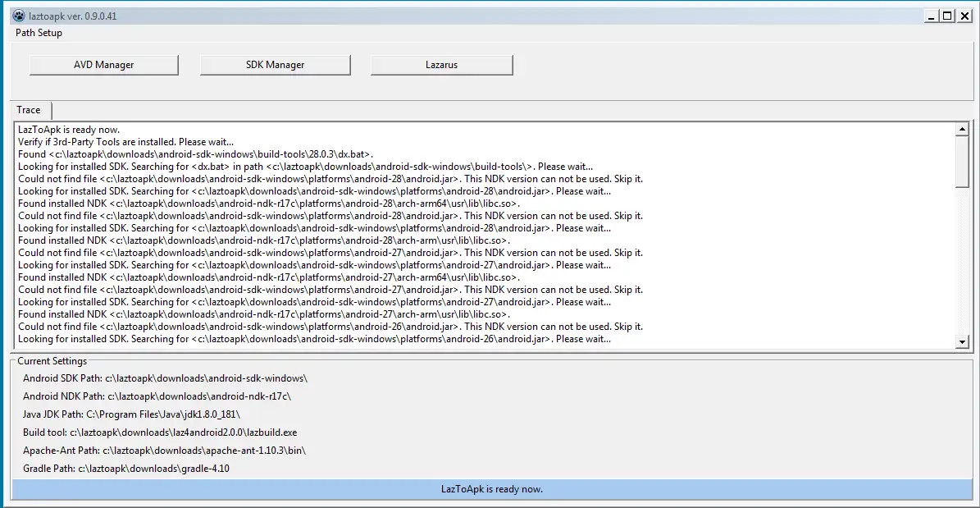Click trace line 'LazToApk is ready now.'
The width and height of the screenshot is (980, 508).
tap(69, 130)
